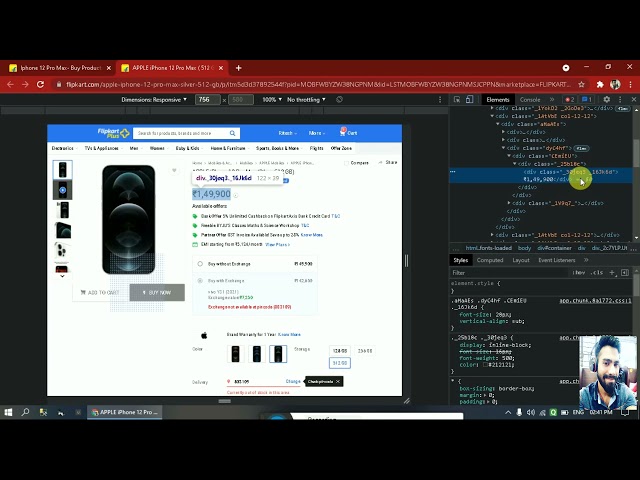640x480 pixels.
Task: Tick the Compare checkbox
Action: (347, 163)
